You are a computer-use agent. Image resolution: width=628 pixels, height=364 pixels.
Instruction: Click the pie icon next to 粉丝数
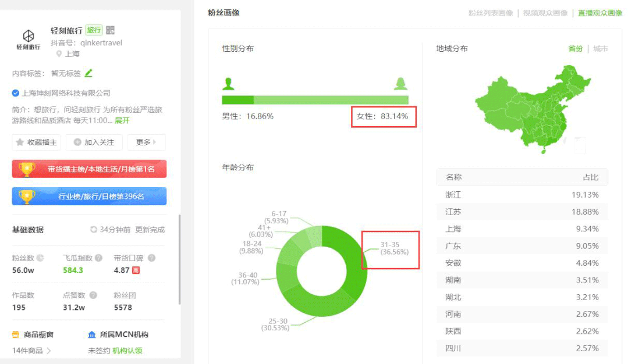(x=40, y=258)
